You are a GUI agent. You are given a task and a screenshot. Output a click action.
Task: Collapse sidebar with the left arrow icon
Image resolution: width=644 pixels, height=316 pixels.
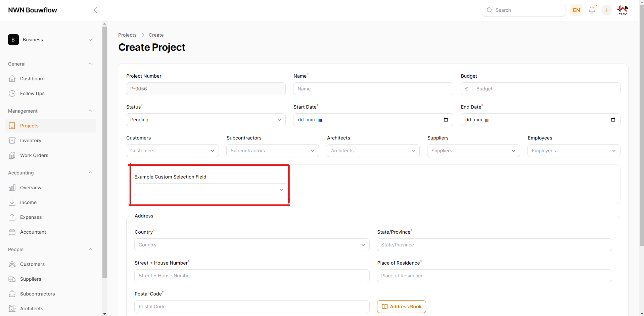click(95, 10)
